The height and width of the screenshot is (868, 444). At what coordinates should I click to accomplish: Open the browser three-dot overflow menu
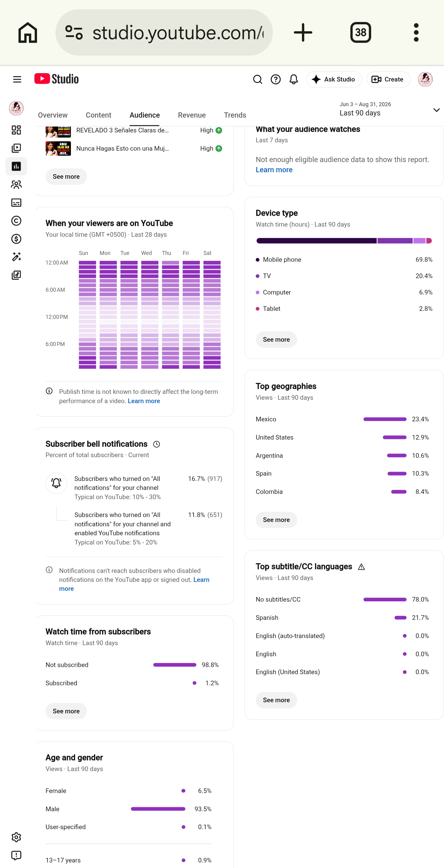(x=416, y=32)
